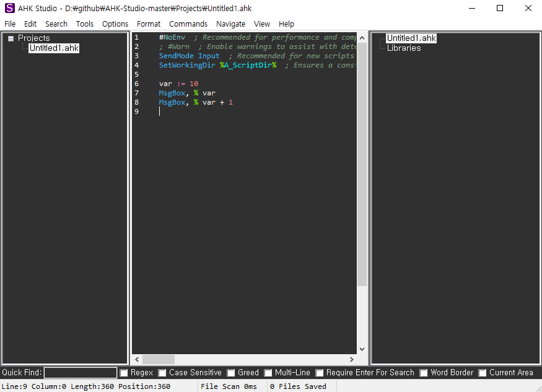The width and height of the screenshot is (542, 392).
Task: Click the AHK Studio app icon in title bar
Action: tap(9, 8)
